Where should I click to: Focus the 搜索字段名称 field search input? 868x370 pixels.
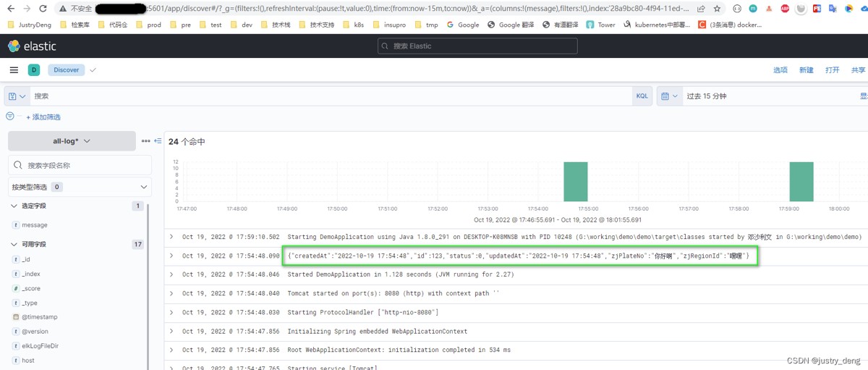coord(80,165)
